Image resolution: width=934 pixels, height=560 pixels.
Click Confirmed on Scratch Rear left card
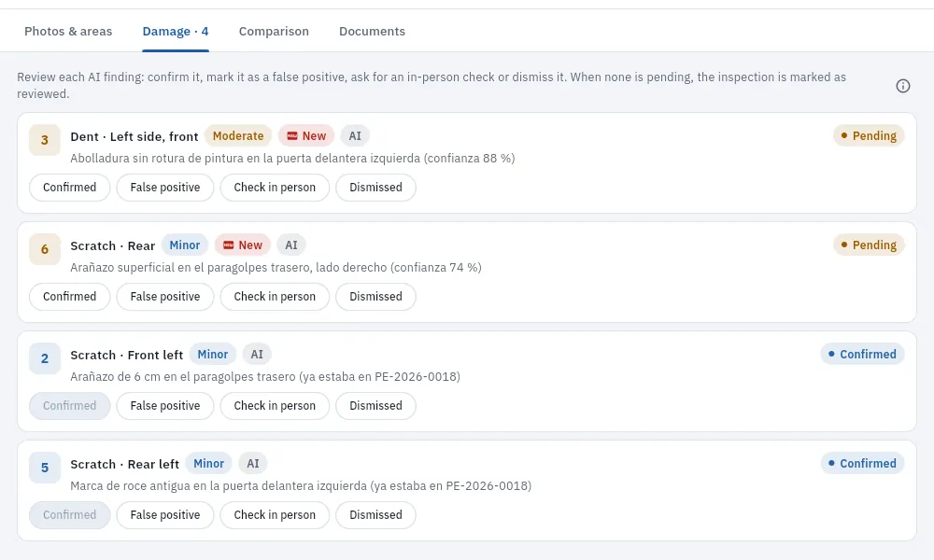pos(70,515)
